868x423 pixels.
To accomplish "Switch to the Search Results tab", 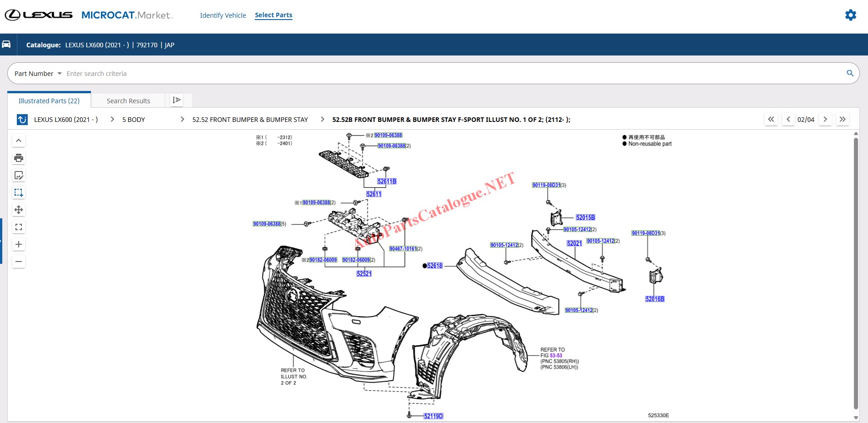I will click(128, 101).
